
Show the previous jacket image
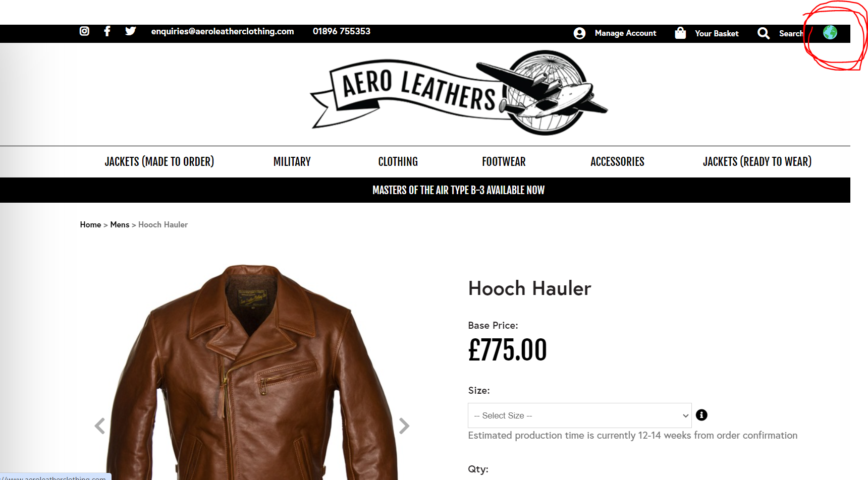[100, 426]
